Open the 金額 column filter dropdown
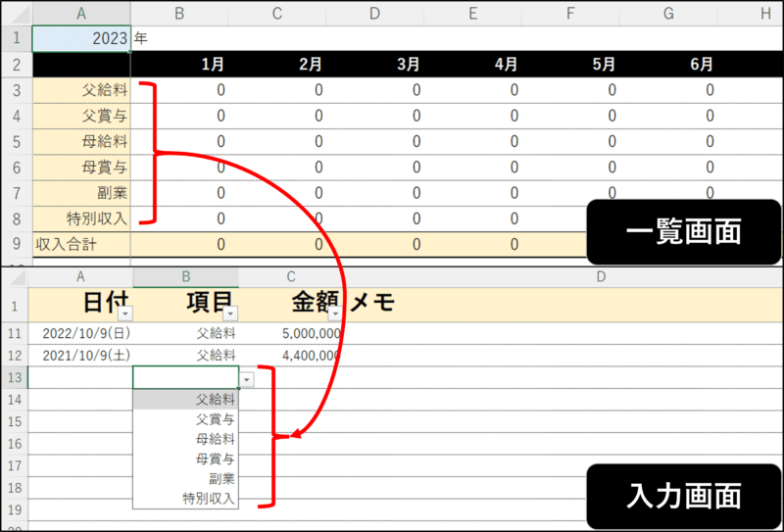 point(335,314)
